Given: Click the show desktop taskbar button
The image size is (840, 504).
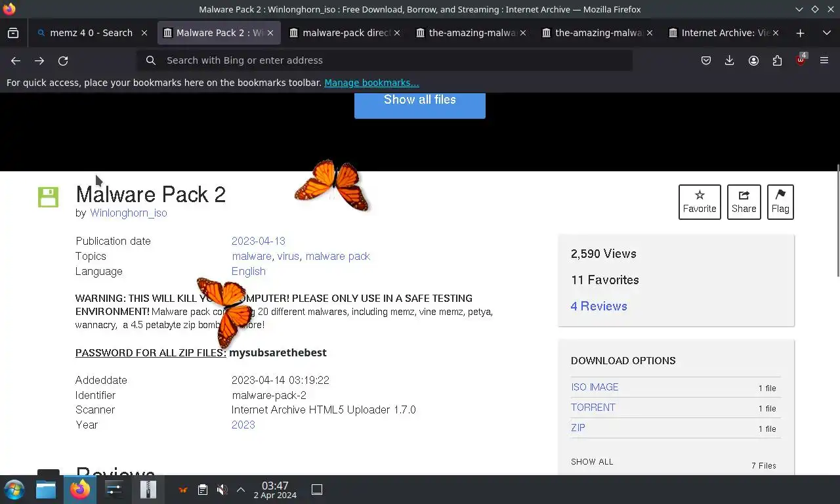Looking at the screenshot, I should pyautogui.click(x=317, y=490).
